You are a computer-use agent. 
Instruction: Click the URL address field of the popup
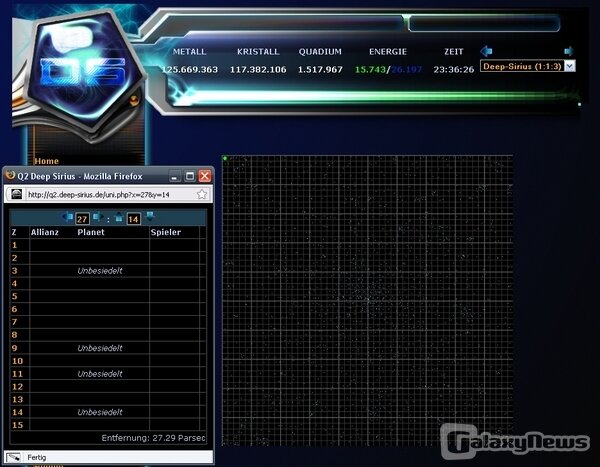pos(110,194)
